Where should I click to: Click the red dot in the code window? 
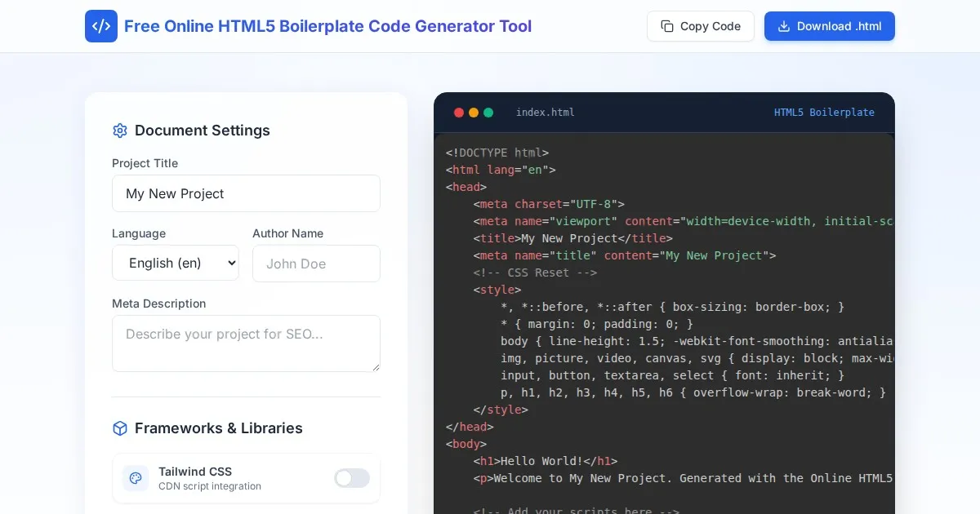coord(459,113)
